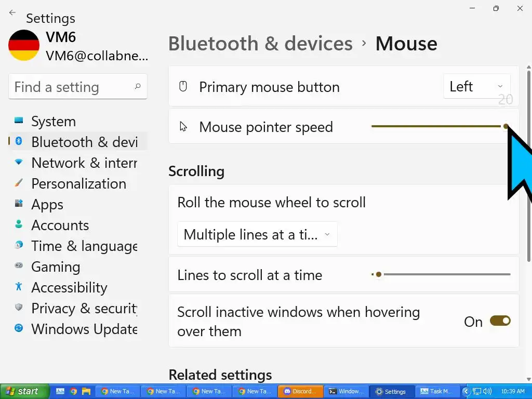Click the Mouse pointer speed slider
The image size is (532, 399).
(441, 126)
